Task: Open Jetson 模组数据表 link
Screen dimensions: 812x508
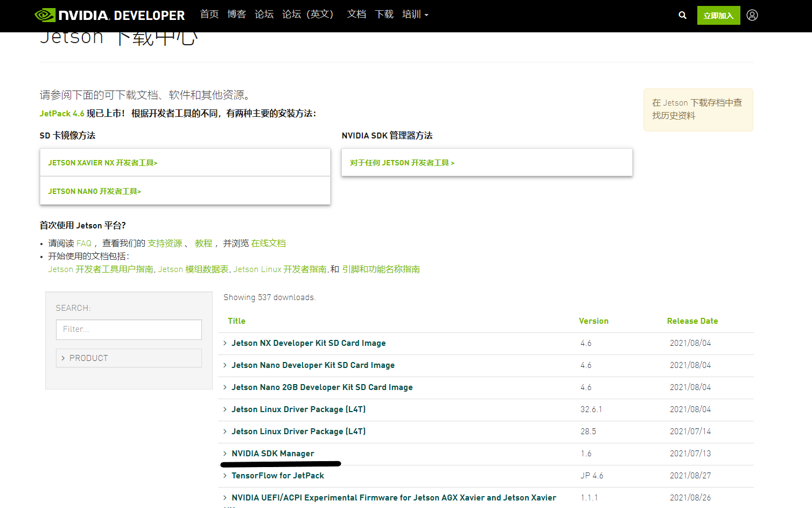Action: coord(193,269)
